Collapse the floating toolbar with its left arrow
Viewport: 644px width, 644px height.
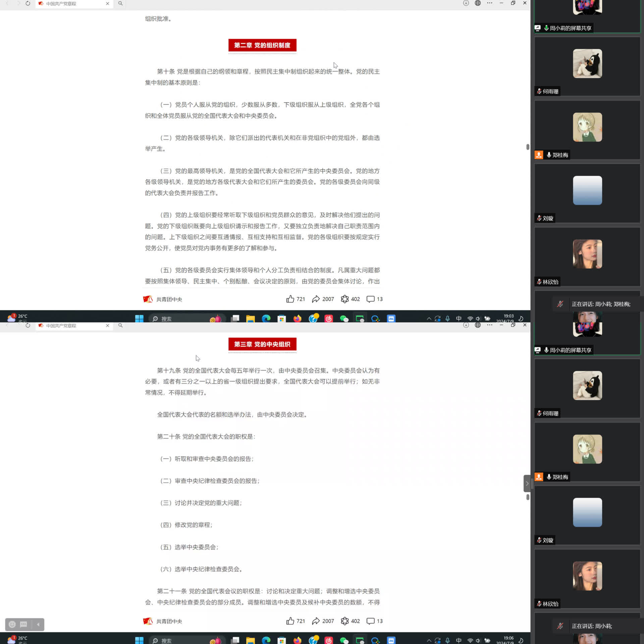[x=38, y=624]
